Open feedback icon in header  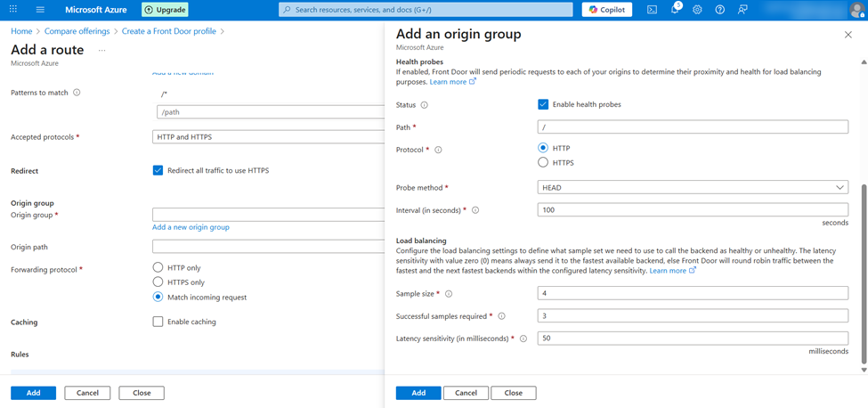742,10
